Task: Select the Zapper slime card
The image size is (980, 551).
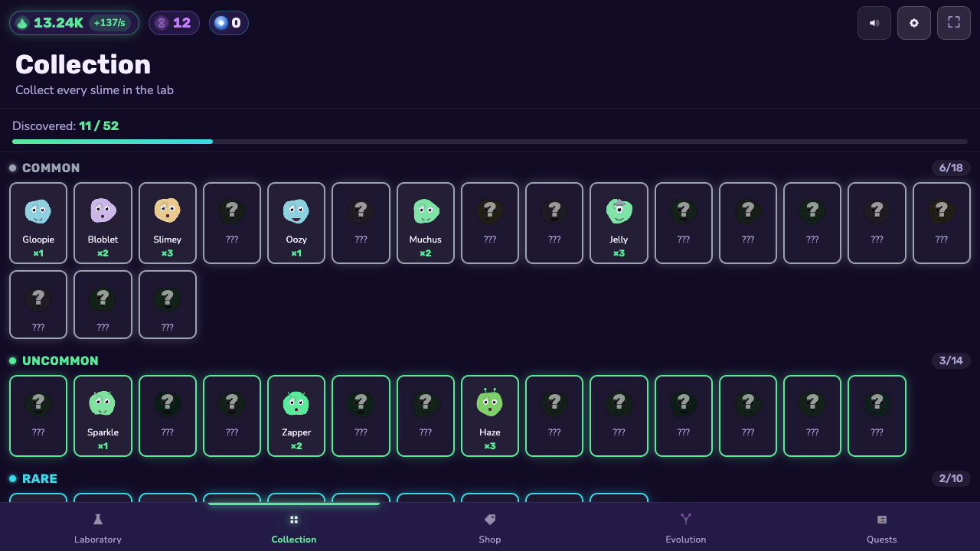Action: click(296, 416)
